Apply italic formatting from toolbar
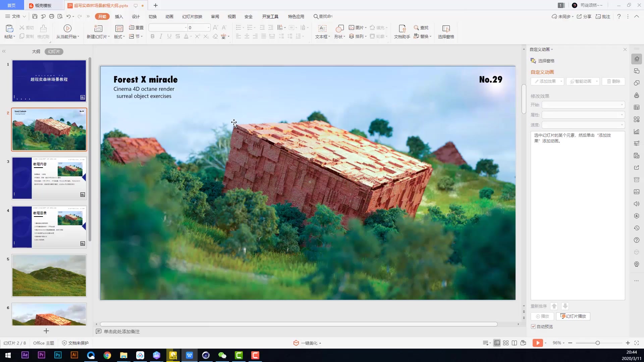This screenshot has width=644, height=362. pos(161,36)
